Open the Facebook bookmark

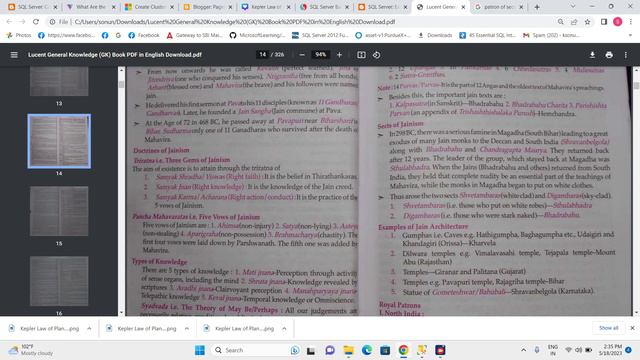pyautogui.click(x=144, y=36)
